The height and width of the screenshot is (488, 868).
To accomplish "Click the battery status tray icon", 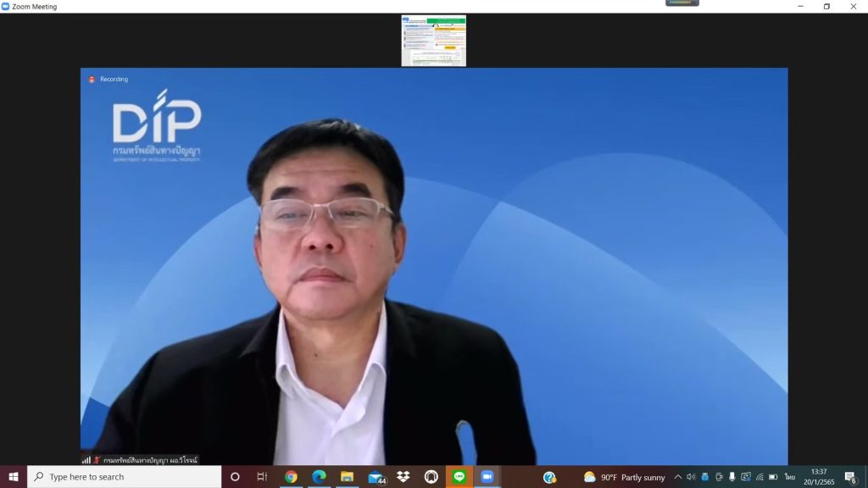I will pos(773,477).
